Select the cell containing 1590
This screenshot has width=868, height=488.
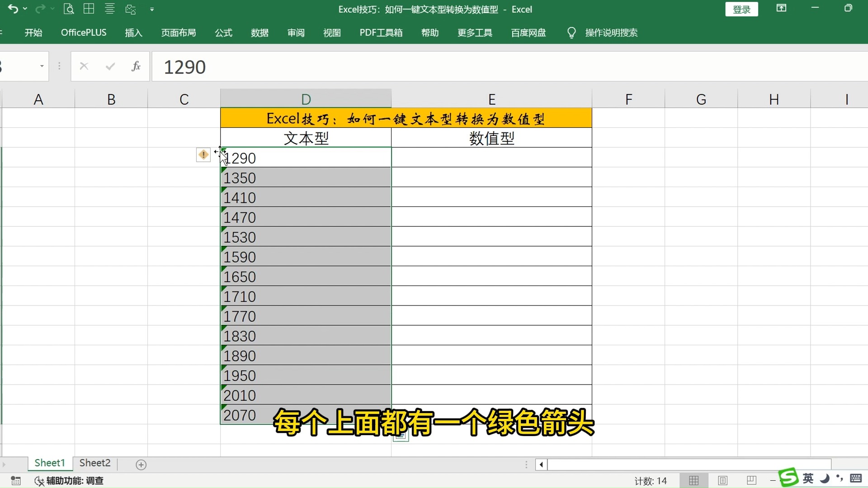click(x=306, y=257)
